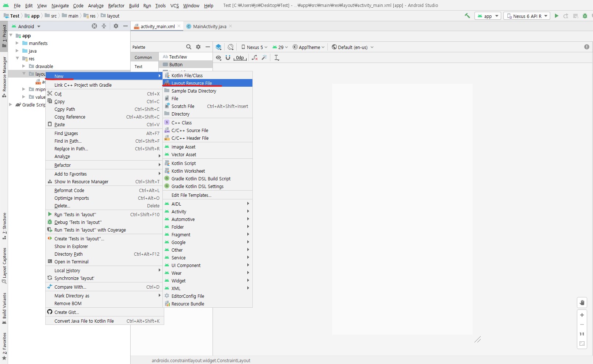Screen dimensions: 593x364
Task: Open the VCS menu in menu bar
Action: 174,5
